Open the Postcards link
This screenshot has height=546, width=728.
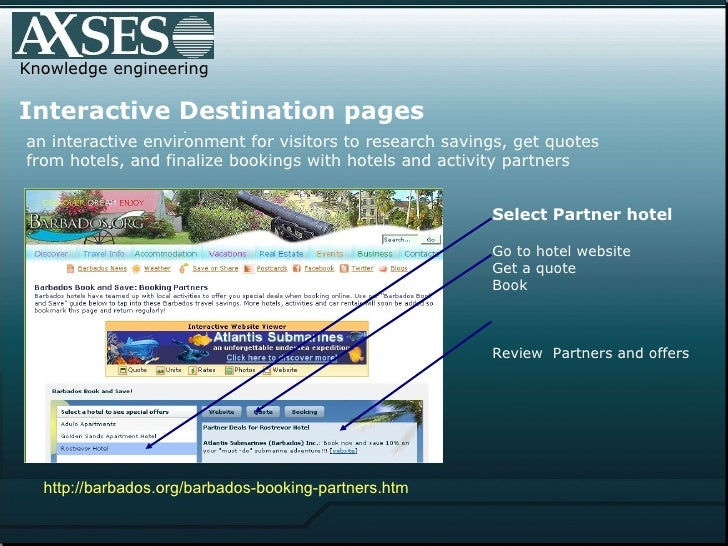[x=272, y=268]
